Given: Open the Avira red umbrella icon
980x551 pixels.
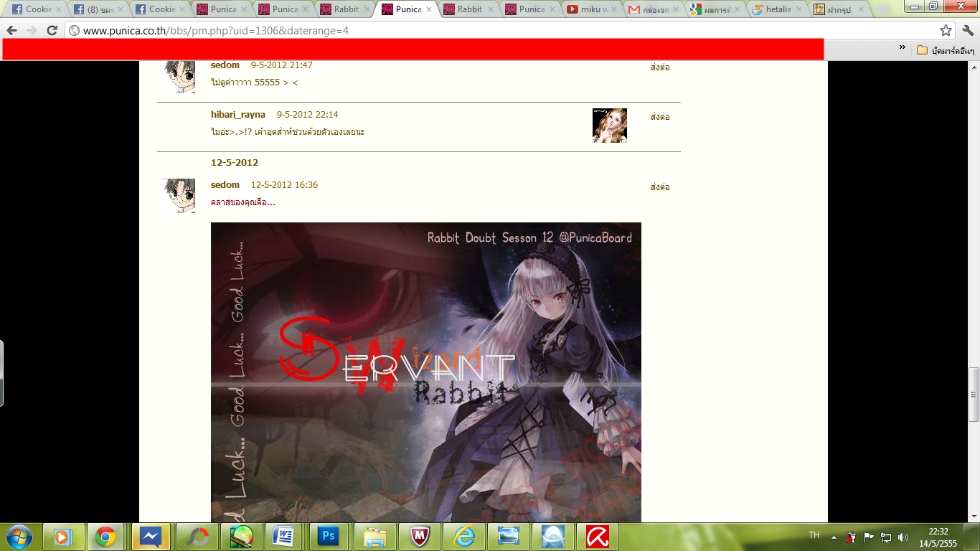Looking at the screenshot, I should [x=598, y=537].
